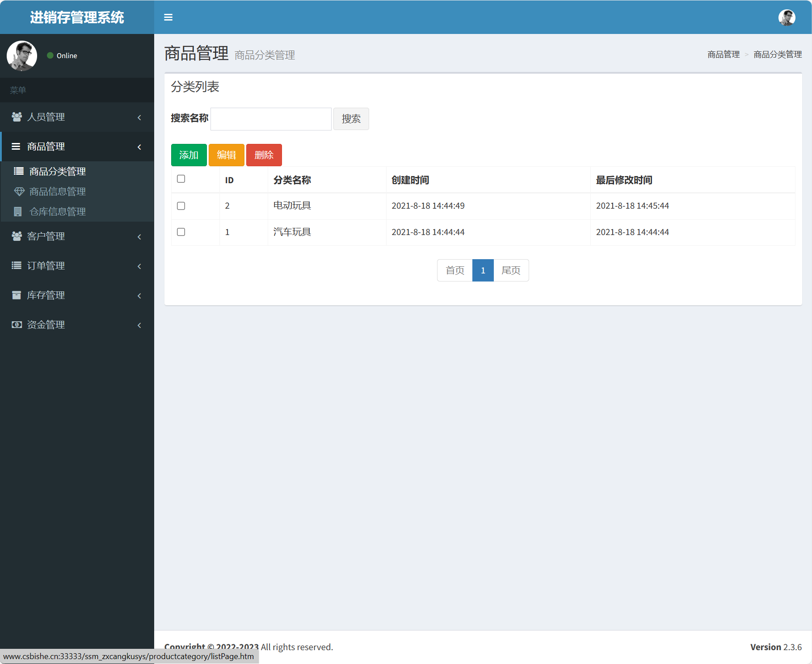
Task: Collapse the 商品管理 submenu
Action: click(139, 147)
